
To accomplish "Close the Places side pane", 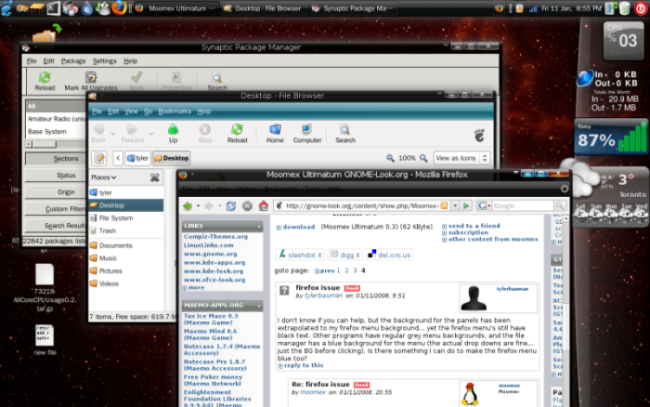I will [155, 177].
